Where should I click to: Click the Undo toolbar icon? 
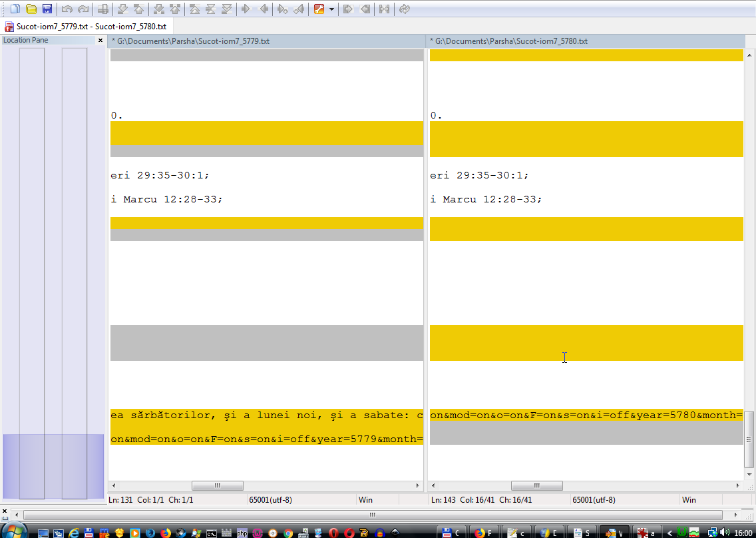tap(67, 9)
